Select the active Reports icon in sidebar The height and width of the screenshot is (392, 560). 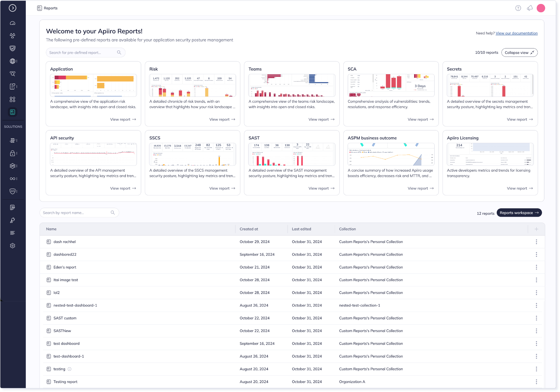13,112
